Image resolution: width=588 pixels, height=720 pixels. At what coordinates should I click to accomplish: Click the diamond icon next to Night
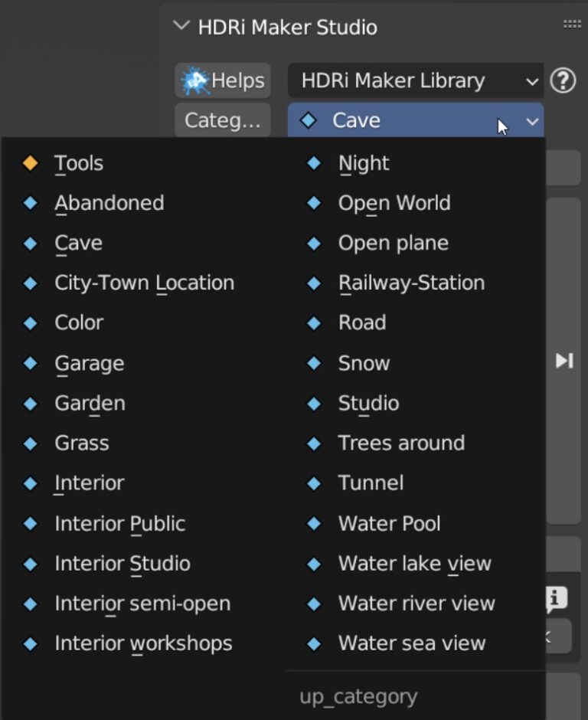click(314, 162)
